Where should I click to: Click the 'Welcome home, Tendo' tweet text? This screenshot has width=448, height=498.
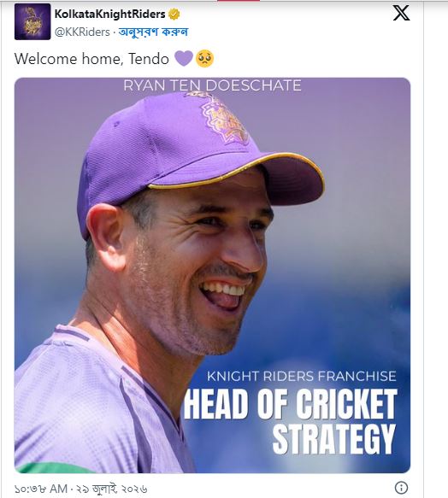[x=91, y=59]
